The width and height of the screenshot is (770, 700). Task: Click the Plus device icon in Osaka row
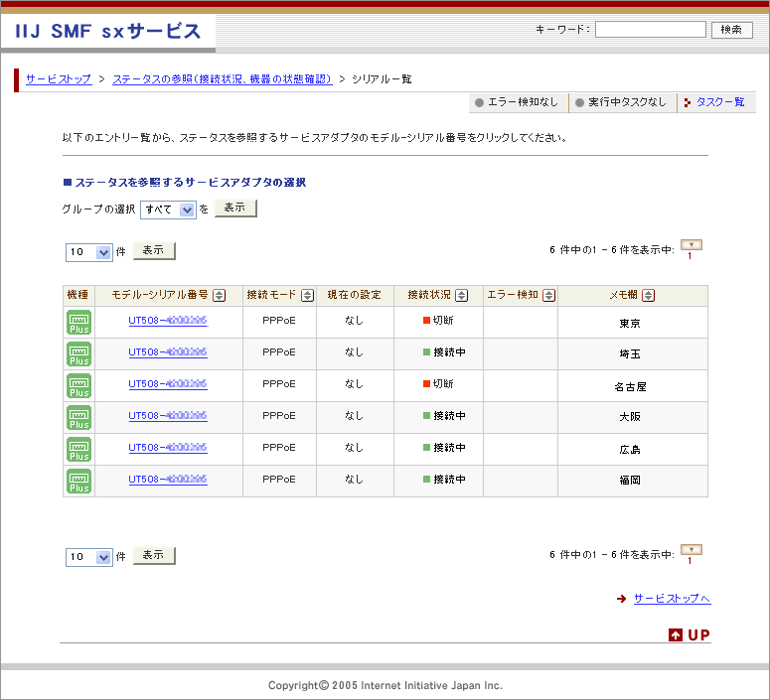pyautogui.click(x=79, y=418)
